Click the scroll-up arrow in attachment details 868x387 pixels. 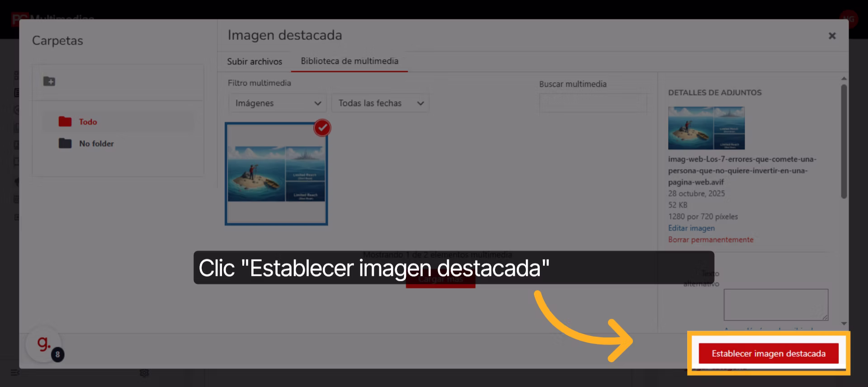pos(844,79)
